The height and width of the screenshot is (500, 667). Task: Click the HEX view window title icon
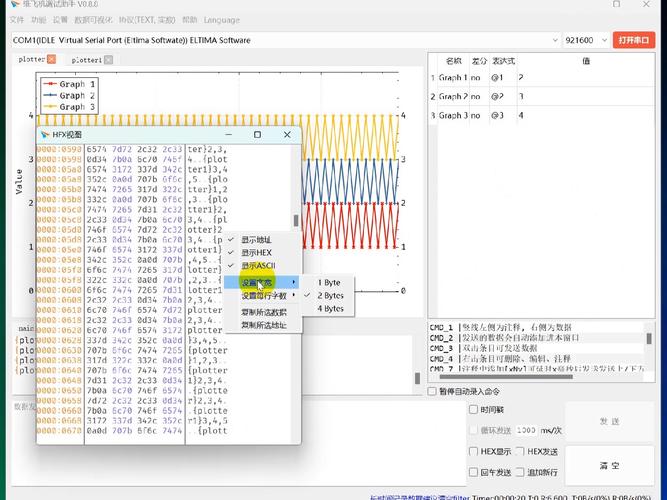click(44, 135)
